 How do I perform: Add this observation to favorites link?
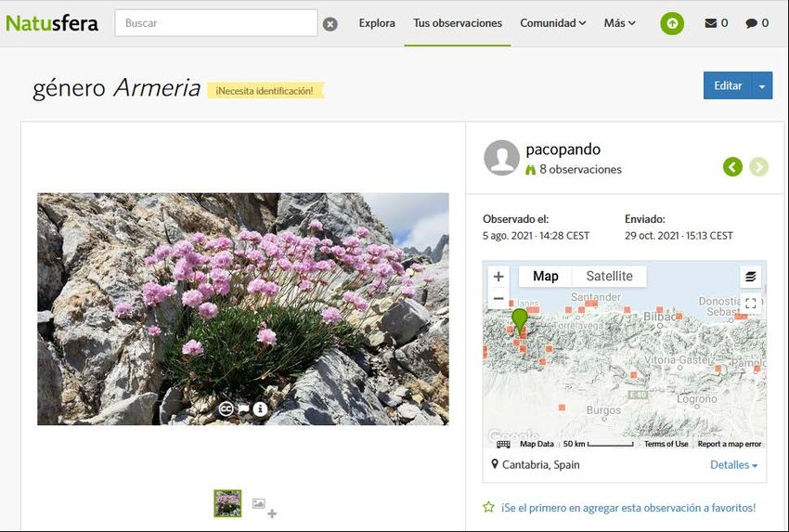(627, 508)
